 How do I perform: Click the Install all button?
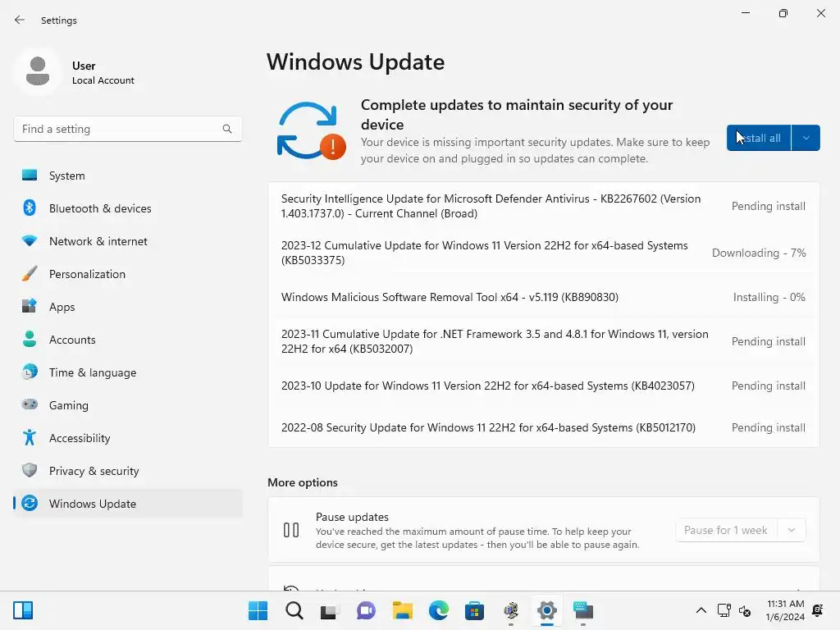(x=759, y=138)
